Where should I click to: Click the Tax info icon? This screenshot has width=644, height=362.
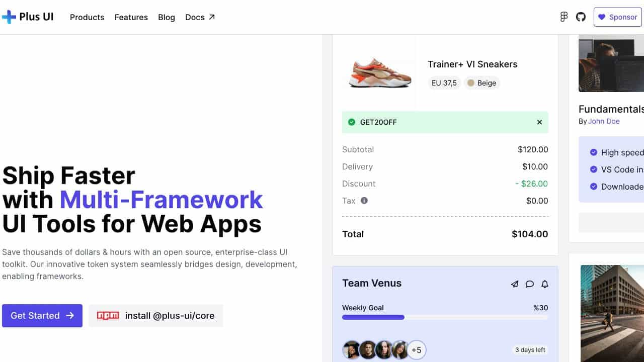coord(364,201)
